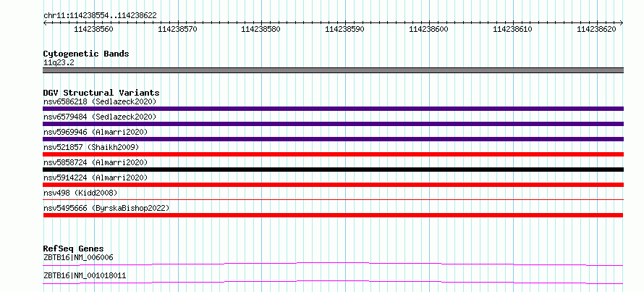Viewport: 644px width, 292px height.
Task: Select the magenta ZBTB16|NM_006006 transcript line
Action: pyautogui.click(x=333, y=264)
